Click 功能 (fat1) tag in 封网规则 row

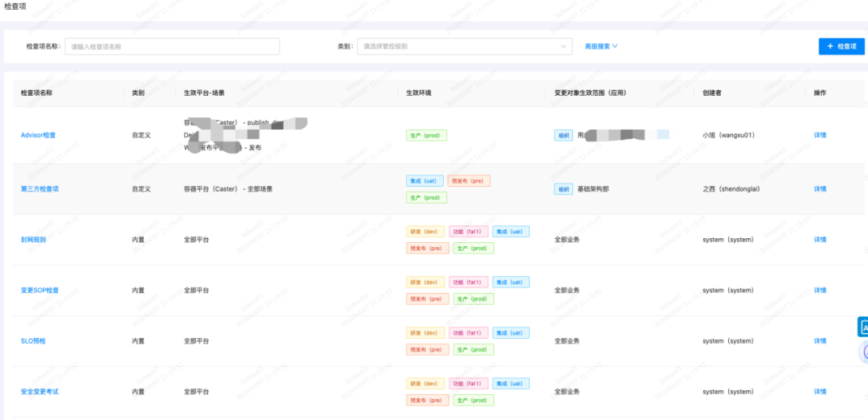tap(469, 231)
